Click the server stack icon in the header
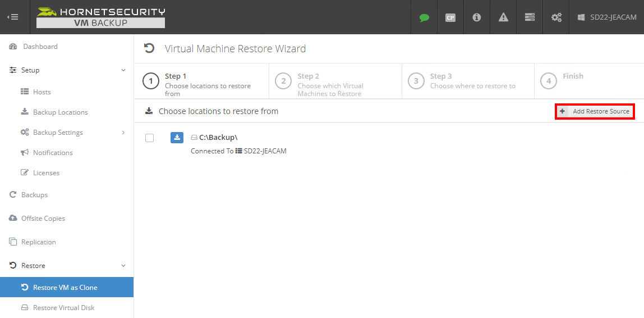This screenshot has height=318, width=644. pos(530,17)
